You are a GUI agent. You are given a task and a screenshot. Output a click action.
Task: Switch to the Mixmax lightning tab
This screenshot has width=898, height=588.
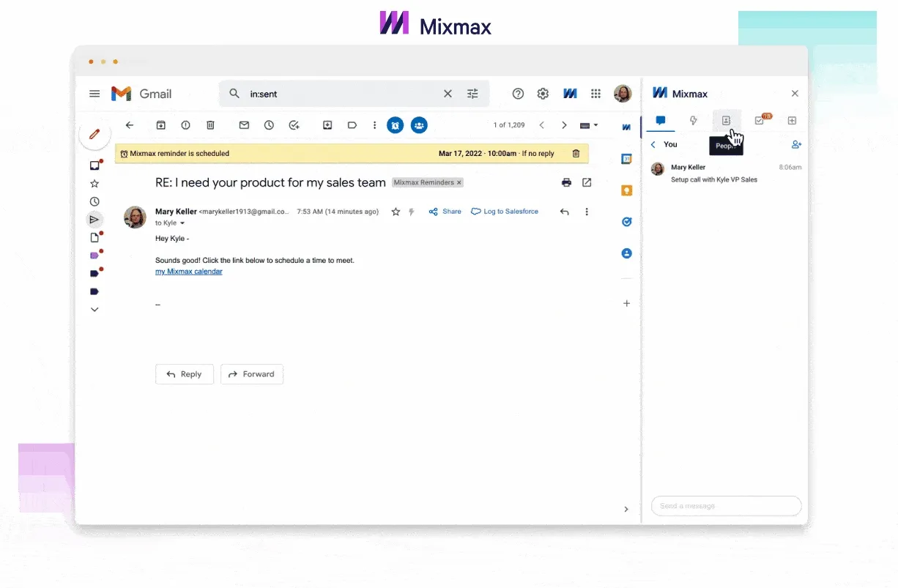coord(694,121)
